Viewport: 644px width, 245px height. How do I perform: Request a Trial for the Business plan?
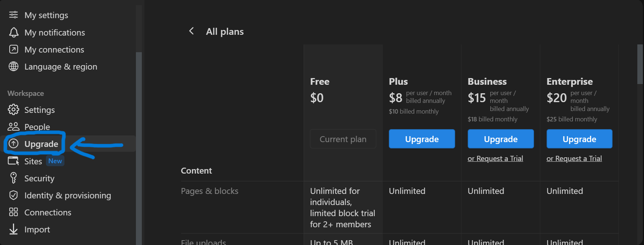(x=495, y=158)
